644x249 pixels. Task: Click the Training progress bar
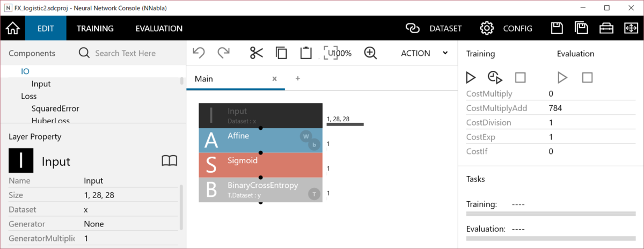551,214
